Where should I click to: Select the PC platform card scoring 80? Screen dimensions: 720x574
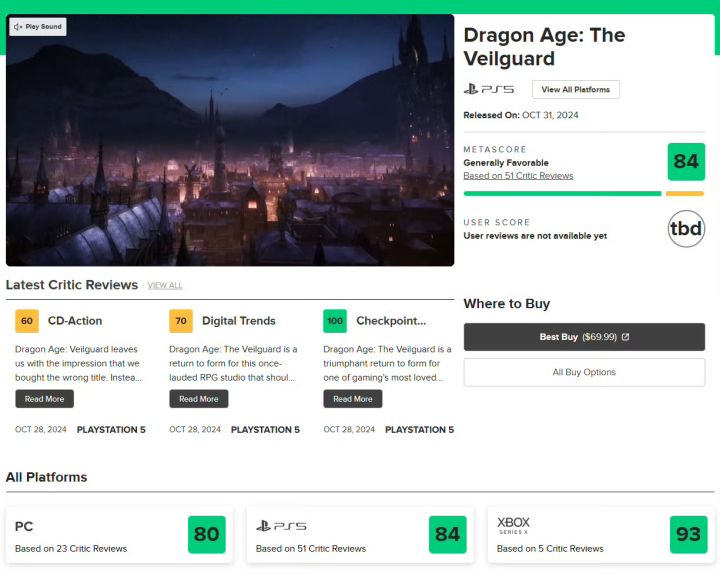119,535
